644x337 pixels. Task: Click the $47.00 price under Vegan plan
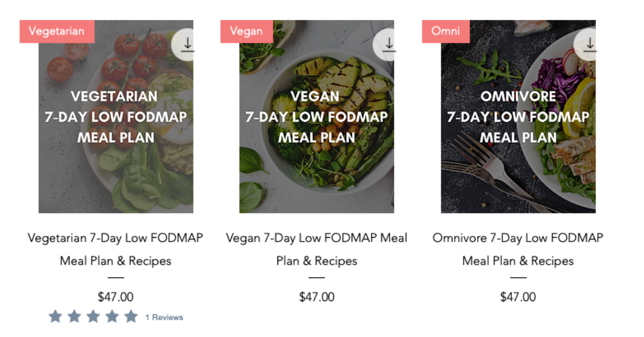pyautogui.click(x=317, y=297)
